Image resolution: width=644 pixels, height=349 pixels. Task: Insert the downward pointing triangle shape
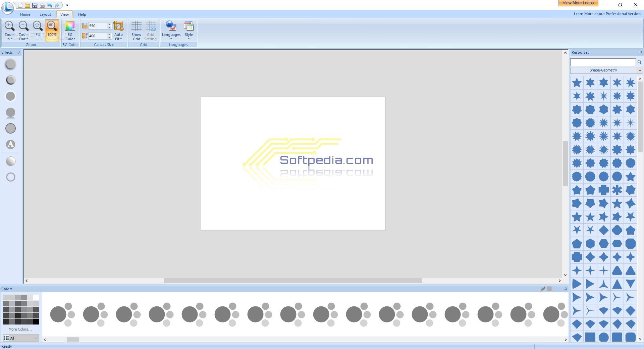pyautogui.click(x=631, y=284)
